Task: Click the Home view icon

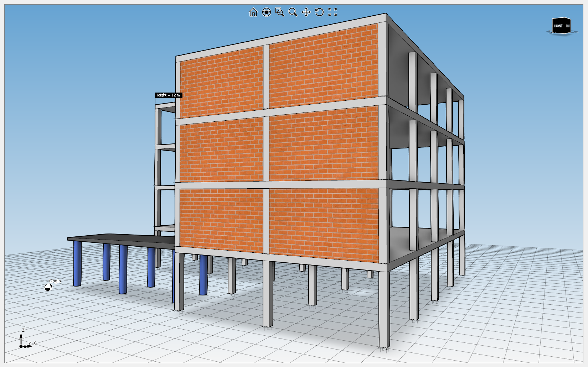Action: tap(253, 12)
